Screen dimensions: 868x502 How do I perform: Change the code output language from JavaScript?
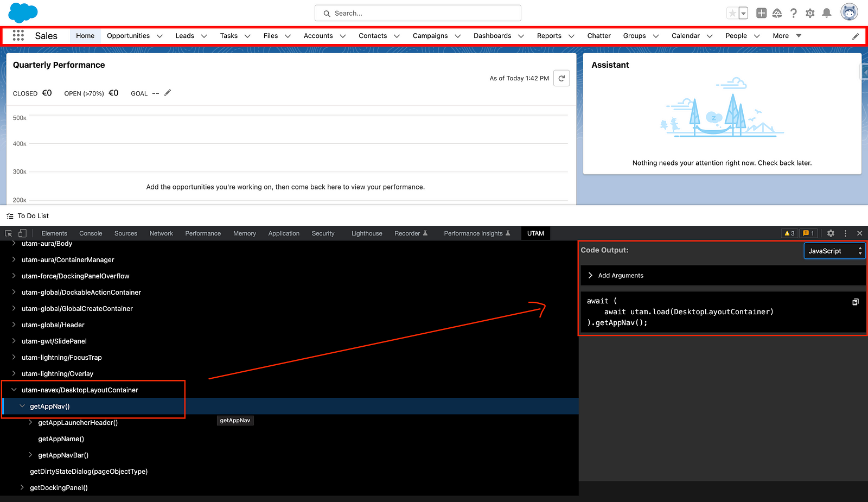[x=834, y=251]
